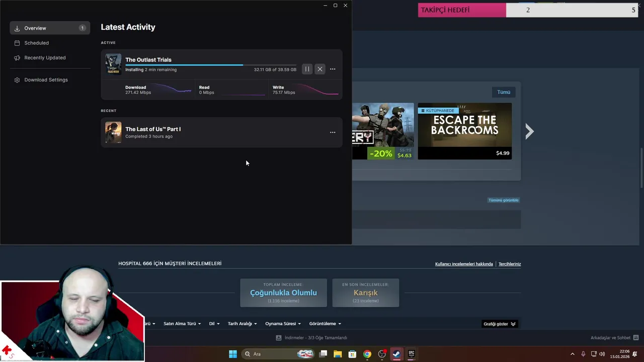Open Steam İndirmeler downloads status bar
The width and height of the screenshot is (644, 362).
point(311,338)
